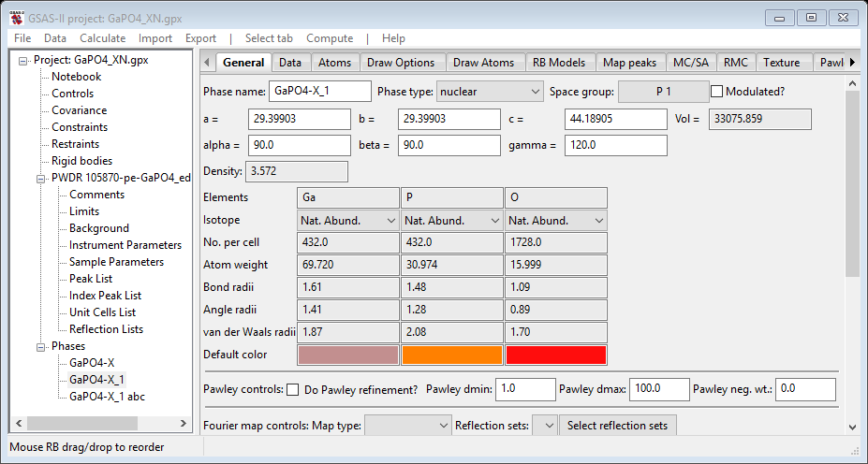Open P Isotope dropdown
Viewport: 868px width, 464px height.
(451, 221)
